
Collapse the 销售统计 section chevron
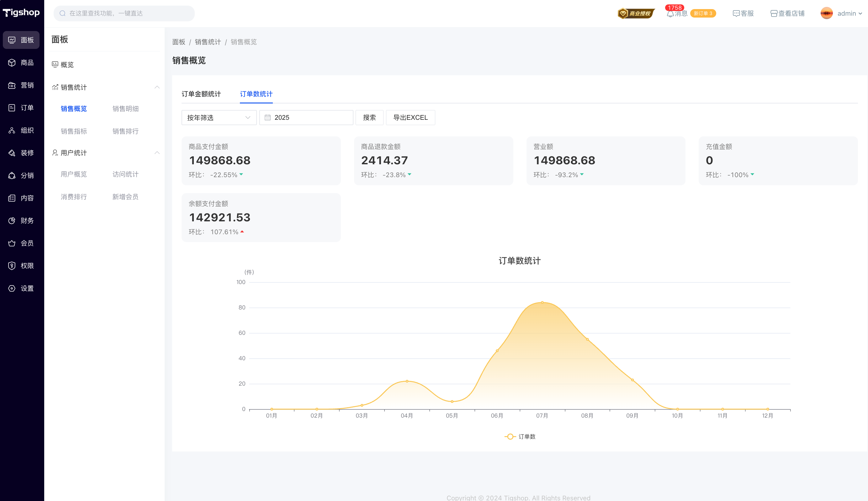pyautogui.click(x=157, y=87)
